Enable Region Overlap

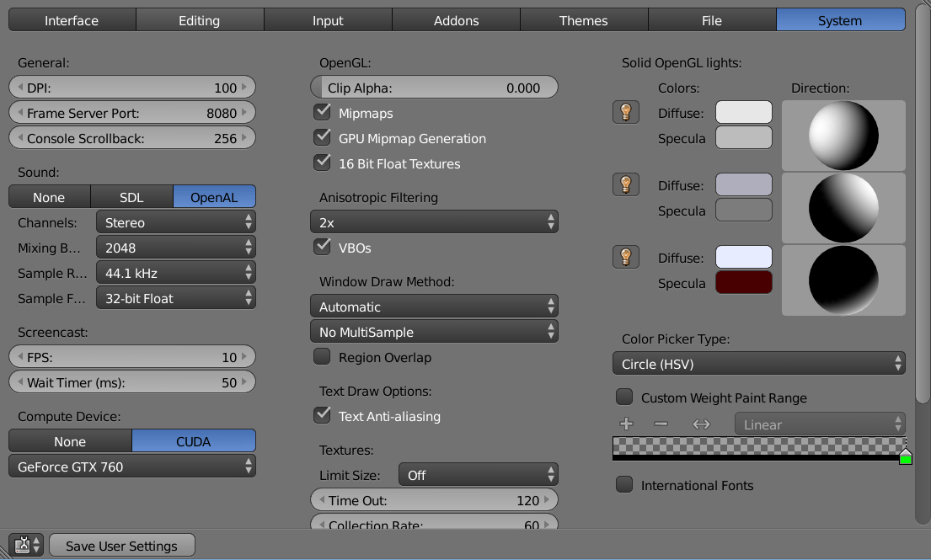click(x=322, y=357)
